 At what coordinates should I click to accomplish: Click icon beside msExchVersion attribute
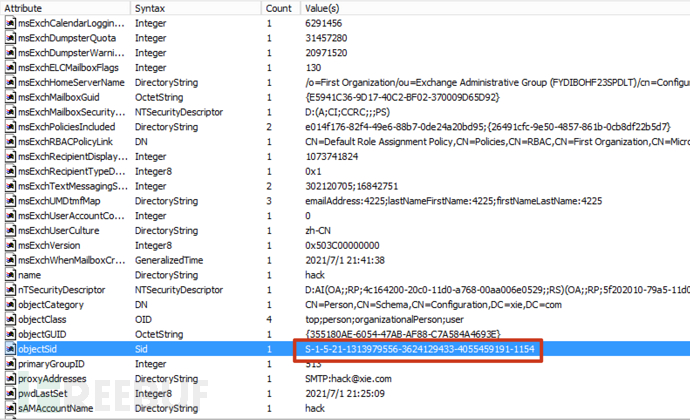pos(11,245)
